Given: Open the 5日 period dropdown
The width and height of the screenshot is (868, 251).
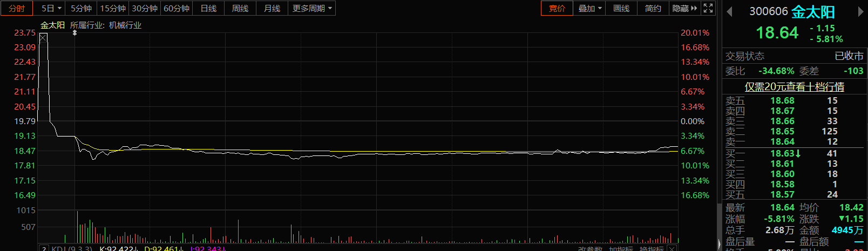Looking at the screenshot, I should pos(52,8).
